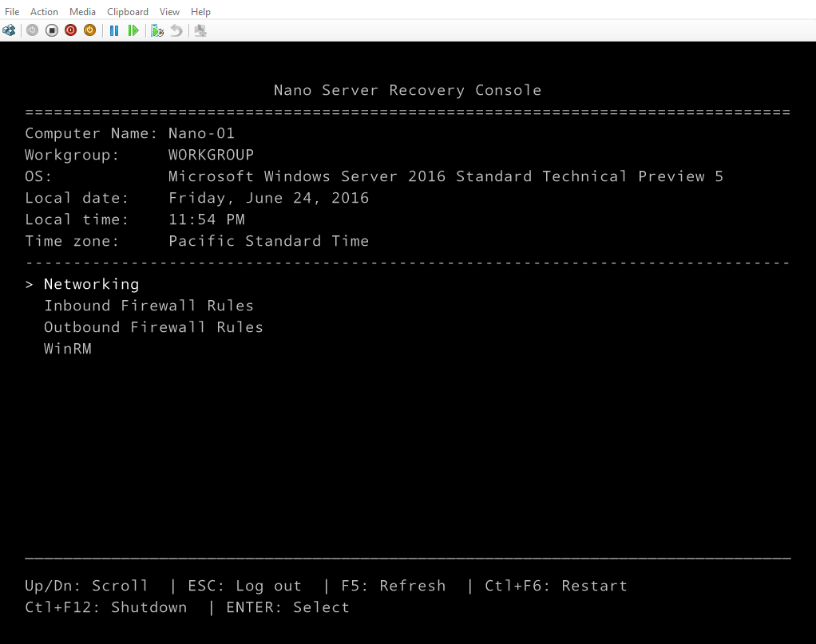816x644 pixels.
Task: Click the Nano Server Recovery Console title
Action: point(407,90)
